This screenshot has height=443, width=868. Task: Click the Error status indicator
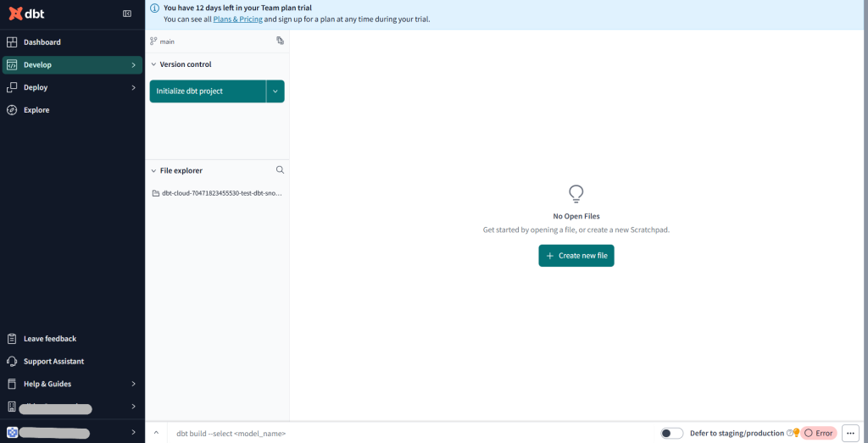coord(818,433)
